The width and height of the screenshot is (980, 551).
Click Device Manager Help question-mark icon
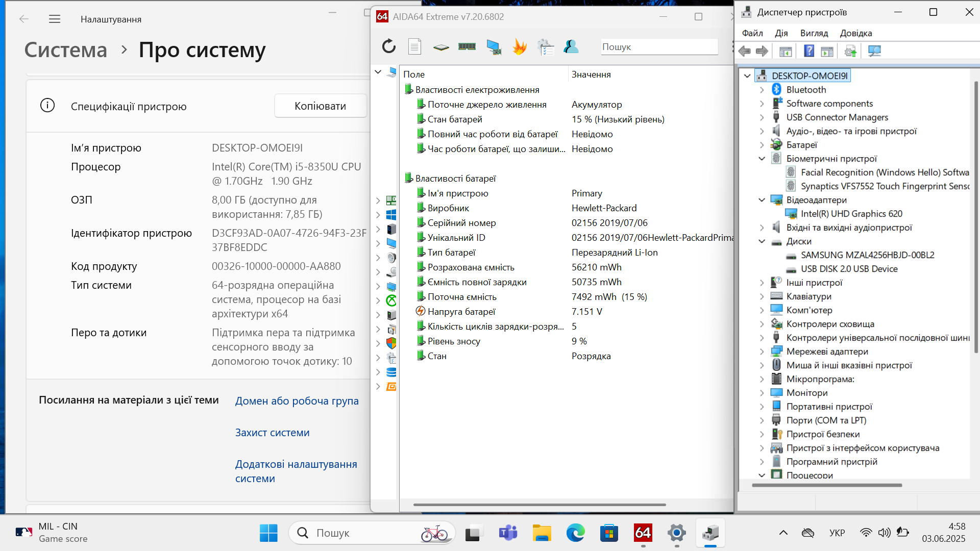(809, 51)
